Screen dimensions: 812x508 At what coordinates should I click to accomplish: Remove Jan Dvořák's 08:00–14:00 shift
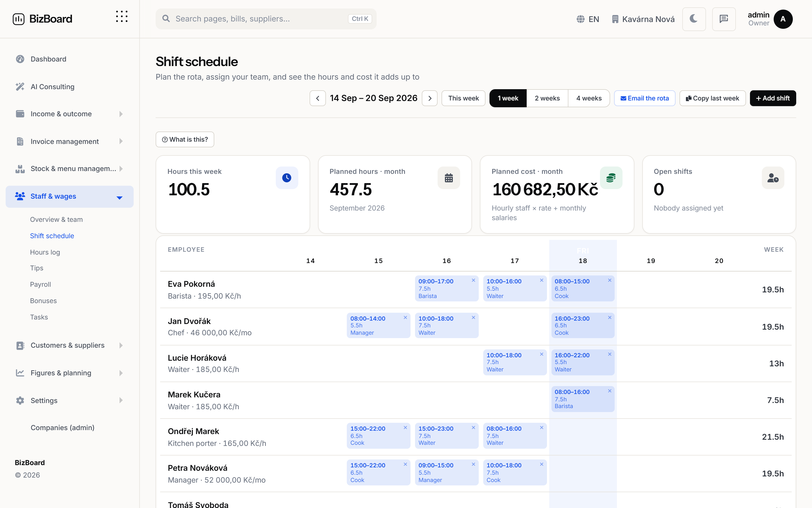pyautogui.click(x=405, y=317)
